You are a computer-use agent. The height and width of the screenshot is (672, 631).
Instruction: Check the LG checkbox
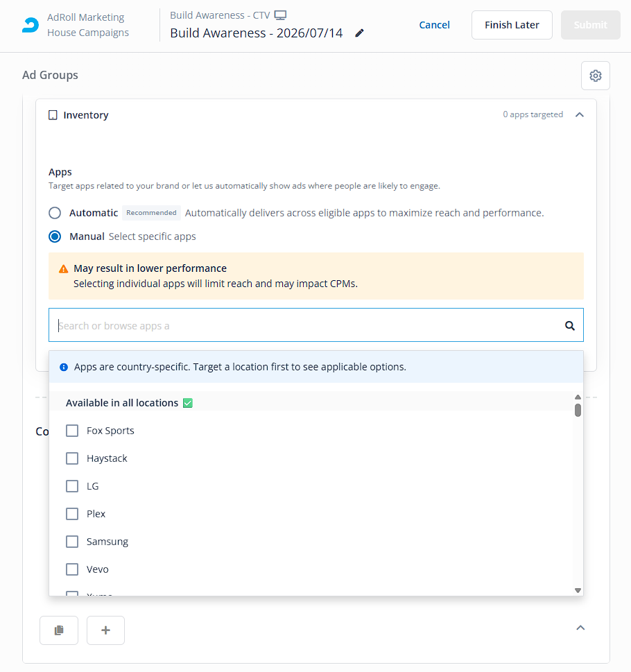tap(72, 486)
